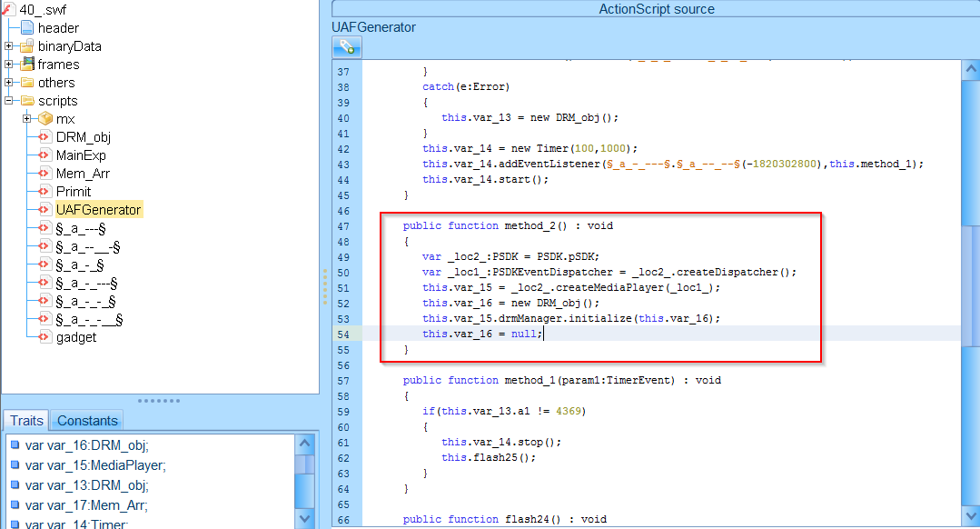Click the variable icon beside var_17
The width and height of the screenshot is (980, 529).
point(15,505)
